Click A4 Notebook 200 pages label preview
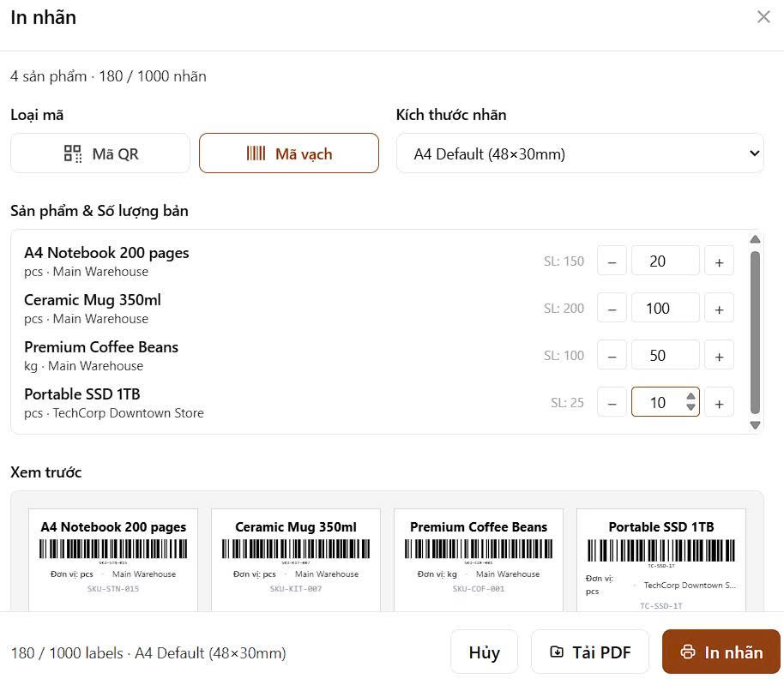This screenshot has height=679, width=784. (x=113, y=560)
